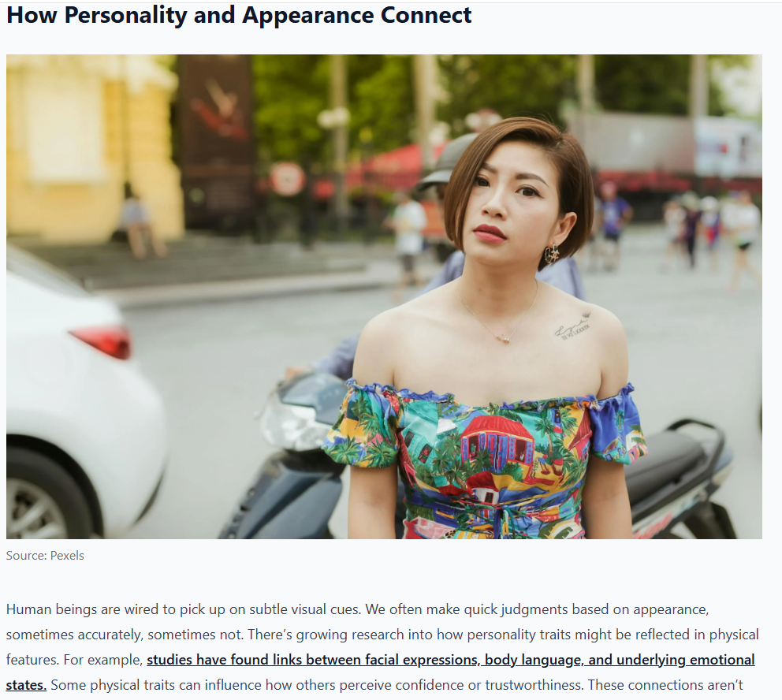The image size is (782, 700).
Task: Click the underlined word 'states.'
Action: (26, 685)
